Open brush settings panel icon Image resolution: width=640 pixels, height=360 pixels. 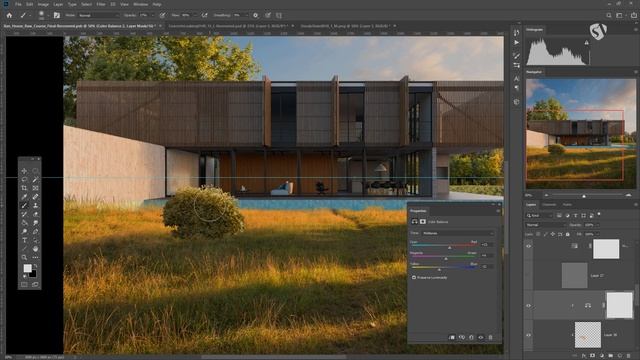pyautogui.click(x=57, y=15)
